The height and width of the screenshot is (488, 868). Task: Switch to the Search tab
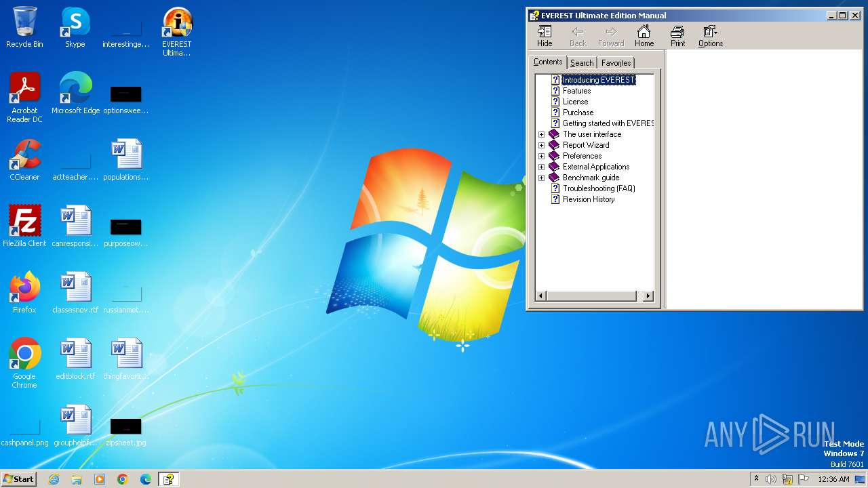[x=582, y=62]
